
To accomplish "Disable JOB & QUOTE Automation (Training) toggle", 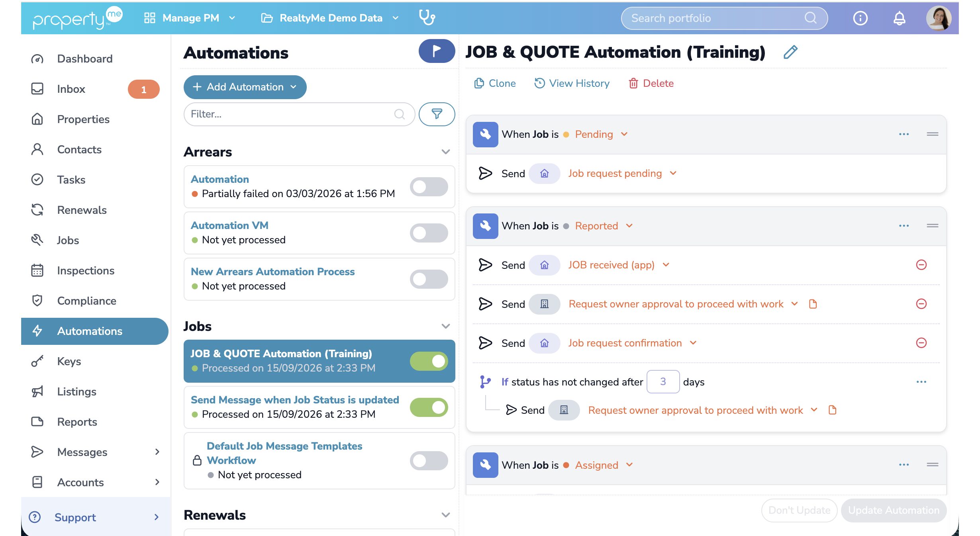I will click(x=429, y=361).
